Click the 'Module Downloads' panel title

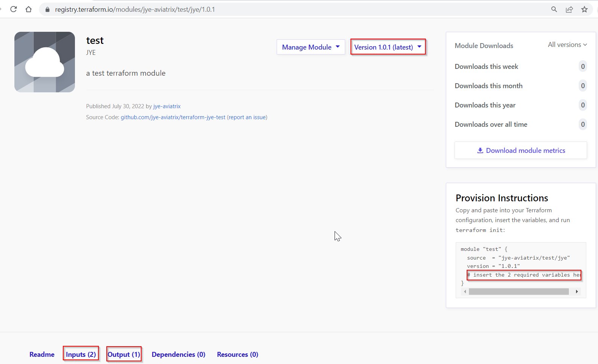click(x=484, y=46)
